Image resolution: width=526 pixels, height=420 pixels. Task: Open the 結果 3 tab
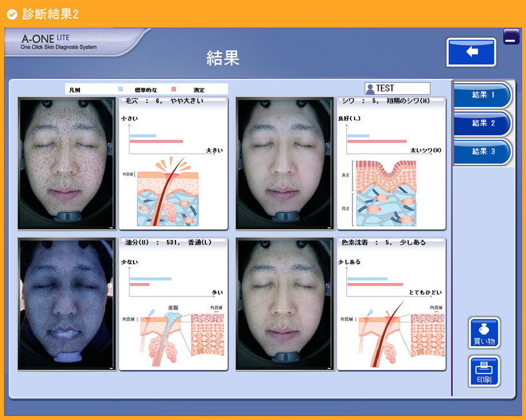483,151
